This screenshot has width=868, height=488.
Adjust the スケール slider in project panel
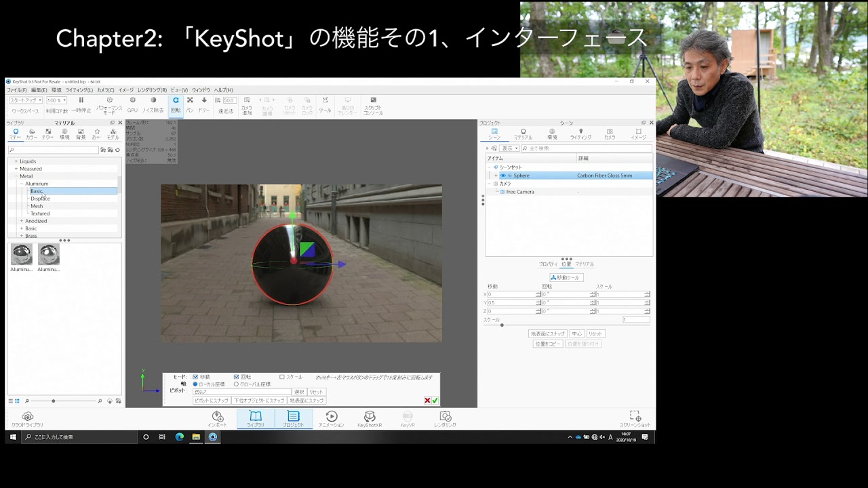pos(502,325)
